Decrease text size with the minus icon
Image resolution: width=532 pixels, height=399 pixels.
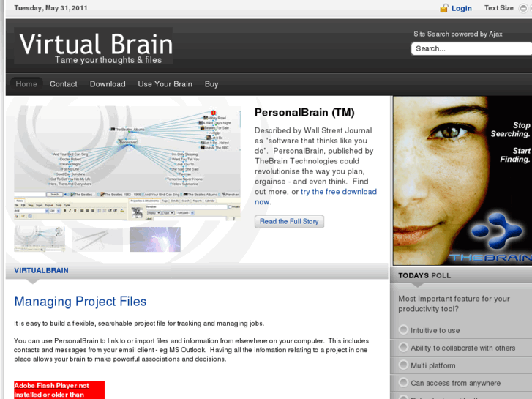(x=523, y=9)
